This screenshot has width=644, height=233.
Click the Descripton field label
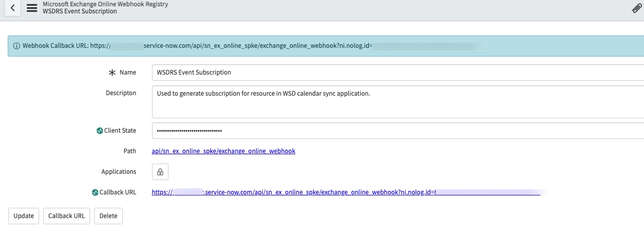pyautogui.click(x=121, y=93)
